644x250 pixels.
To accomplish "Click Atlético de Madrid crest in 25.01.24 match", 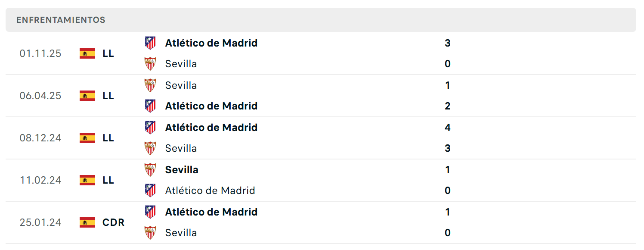I will (150, 212).
